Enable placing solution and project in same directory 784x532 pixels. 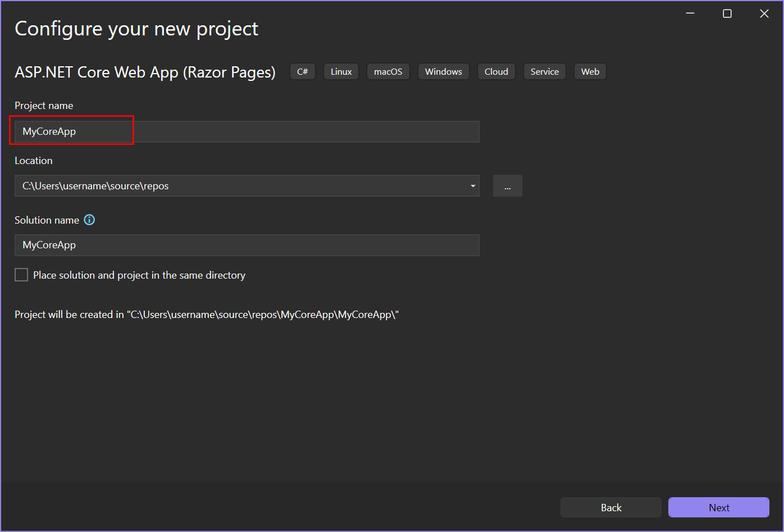point(21,275)
